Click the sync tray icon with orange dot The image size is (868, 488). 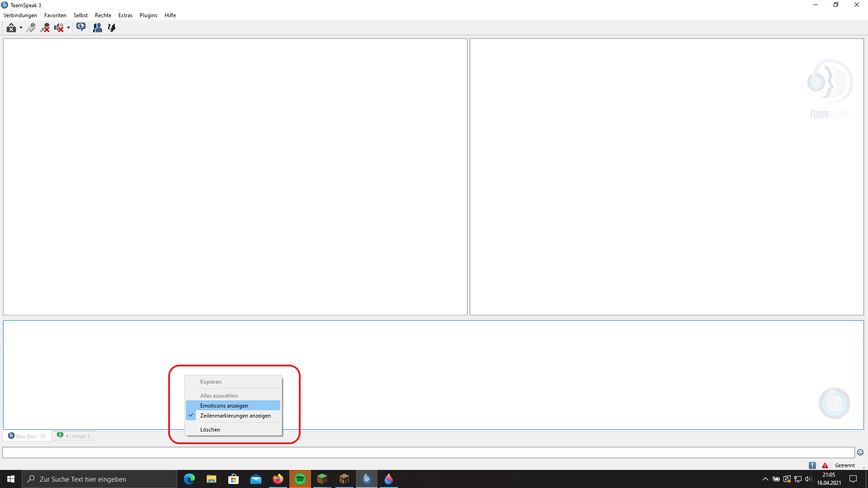(x=787, y=479)
